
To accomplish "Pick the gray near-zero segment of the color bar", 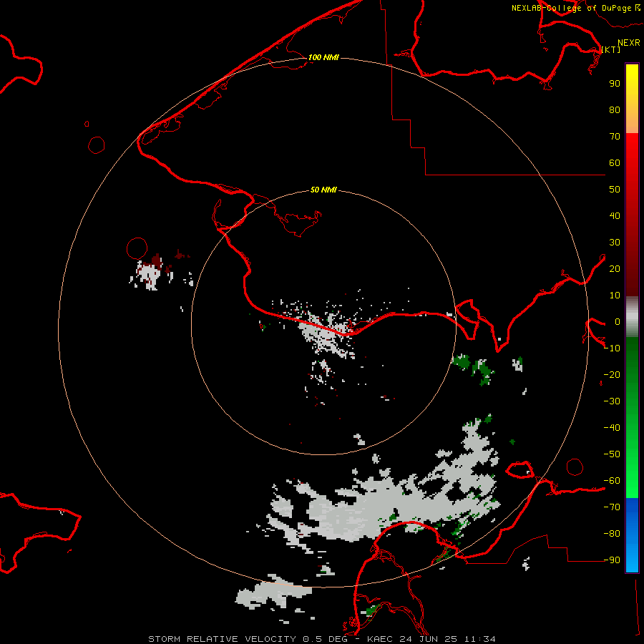I will [x=632, y=317].
